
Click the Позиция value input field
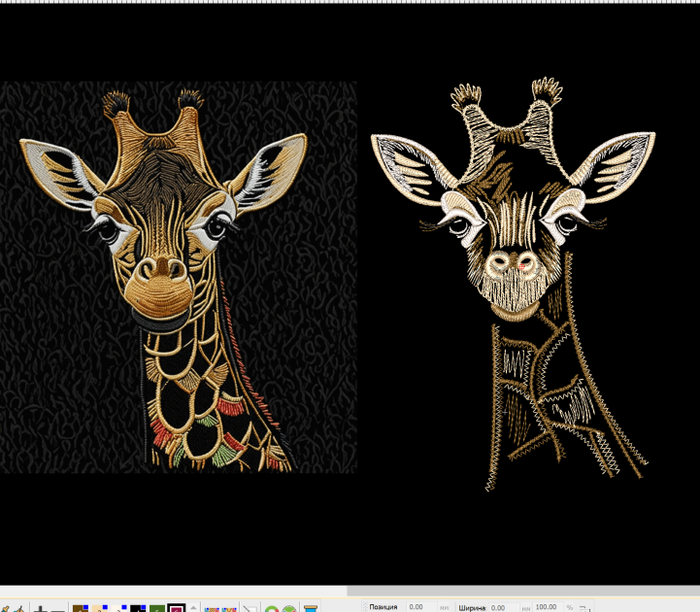click(421, 607)
